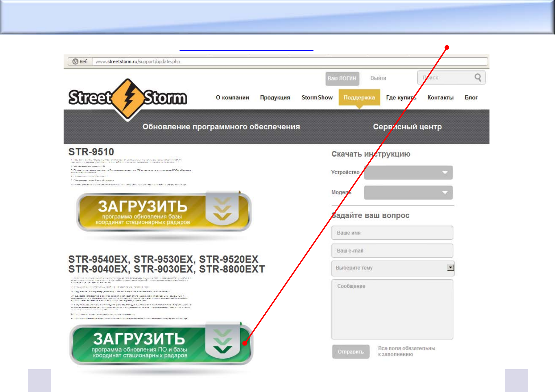Image resolution: width=555 pixels, height=392 pixels.
Task: Click the Выйти logout link
Action: coord(378,78)
